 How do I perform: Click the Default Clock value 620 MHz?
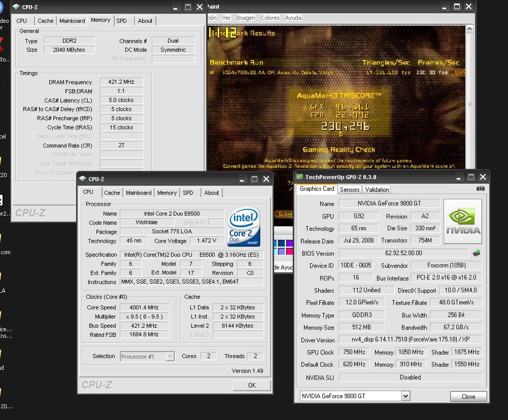(354, 364)
